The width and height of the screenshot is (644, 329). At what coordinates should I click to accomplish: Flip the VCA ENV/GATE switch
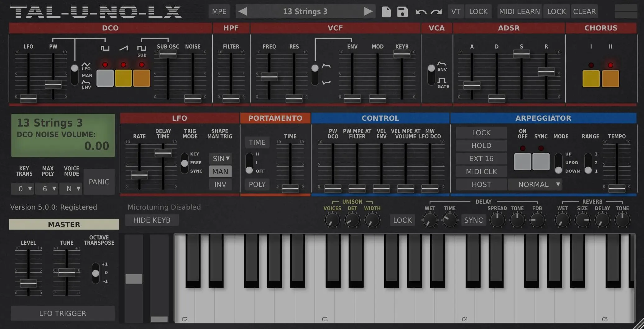tap(431, 75)
